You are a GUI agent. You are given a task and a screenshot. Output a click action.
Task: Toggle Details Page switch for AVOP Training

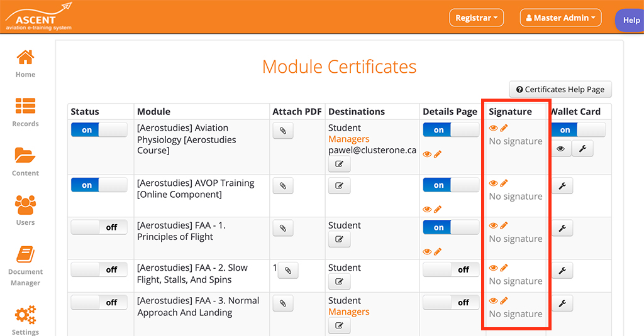(451, 185)
